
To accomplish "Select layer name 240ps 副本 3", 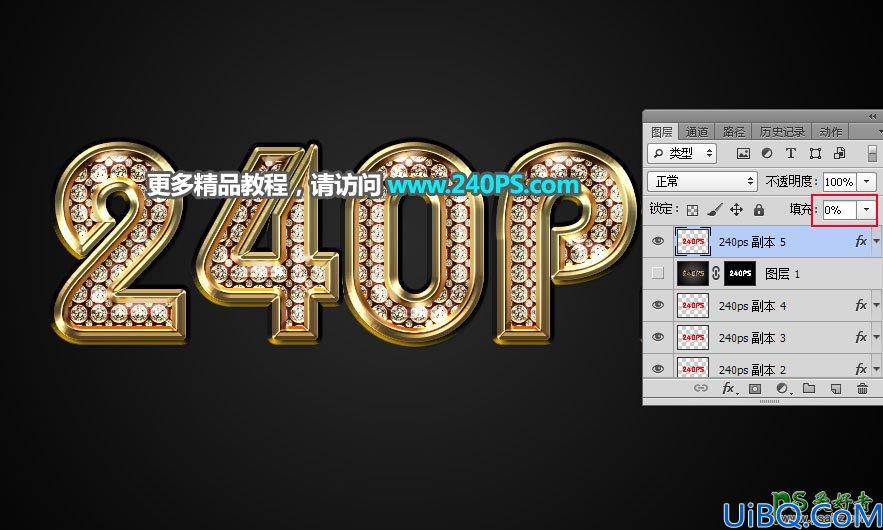I will click(x=752, y=338).
